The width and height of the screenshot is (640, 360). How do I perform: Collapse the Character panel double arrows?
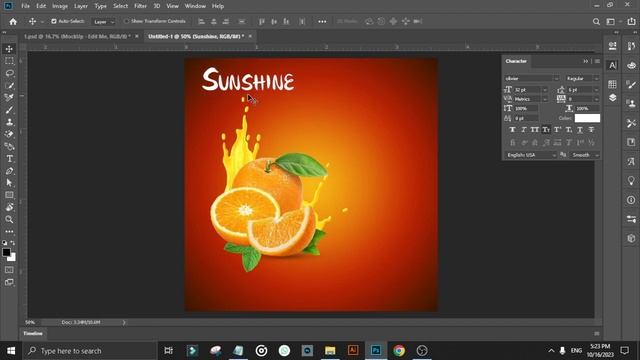click(586, 61)
